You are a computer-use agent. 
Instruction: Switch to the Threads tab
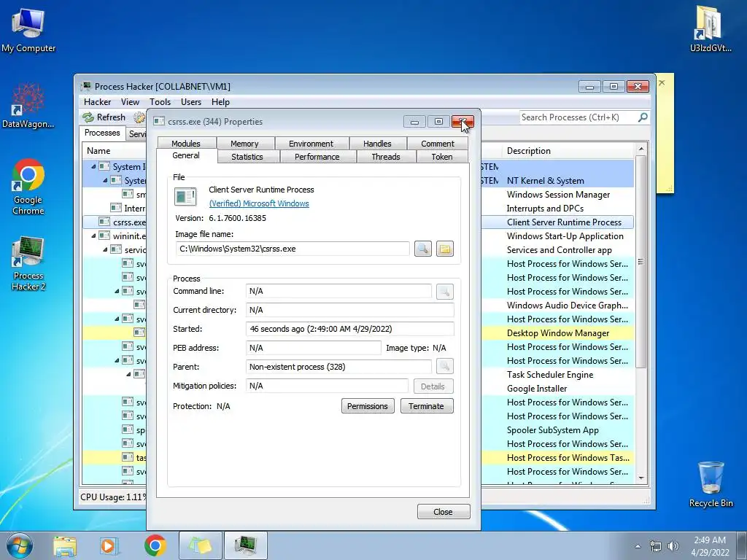[386, 157]
